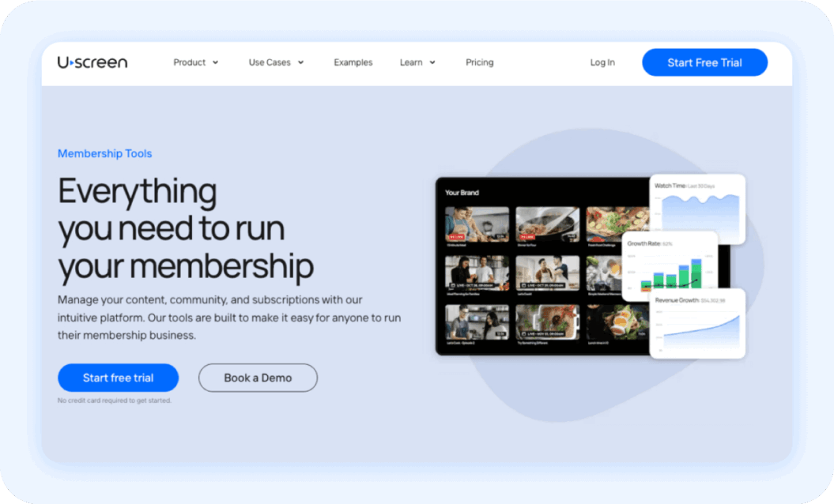Click the Revenue Growth chart card
This screenshot has height=504, width=834.
696,324
